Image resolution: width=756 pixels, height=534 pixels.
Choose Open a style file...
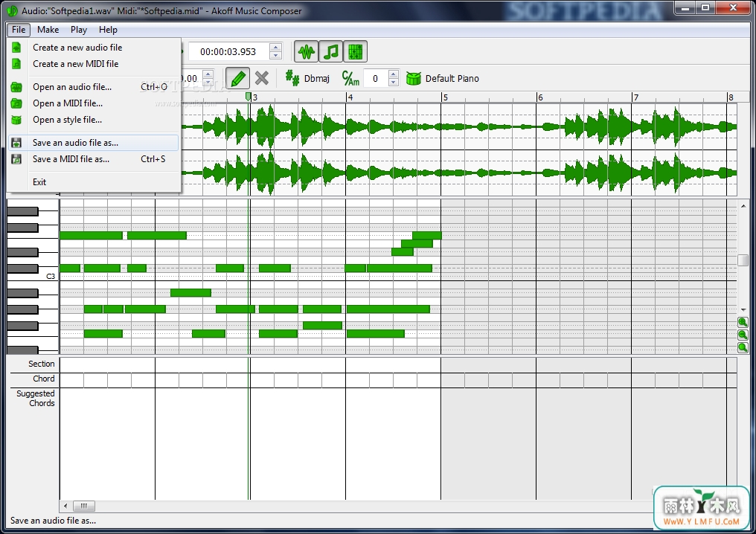[x=94, y=120]
